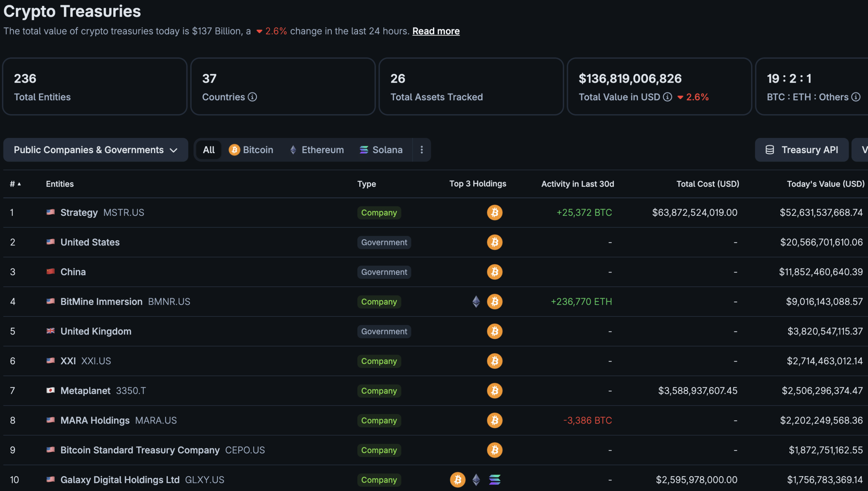This screenshot has height=491, width=868.
Task: Click the 3350.T ticker symbol
Action: tap(131, 391)
